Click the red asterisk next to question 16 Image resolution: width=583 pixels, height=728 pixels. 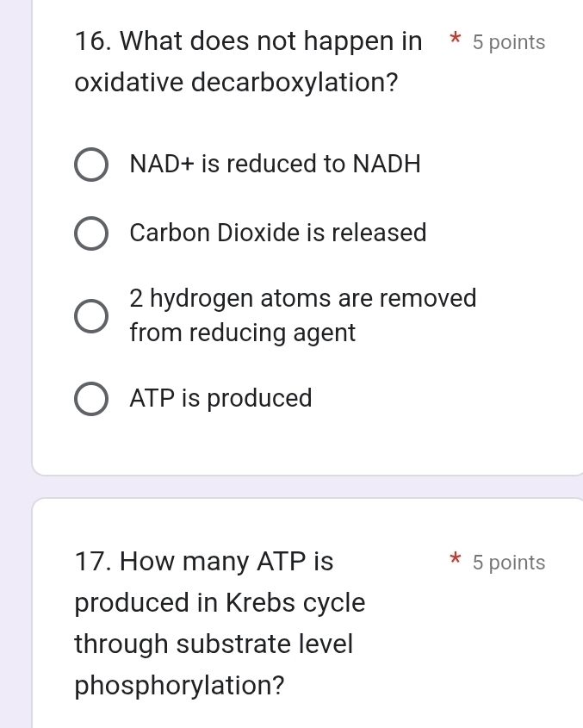[454, 41]
